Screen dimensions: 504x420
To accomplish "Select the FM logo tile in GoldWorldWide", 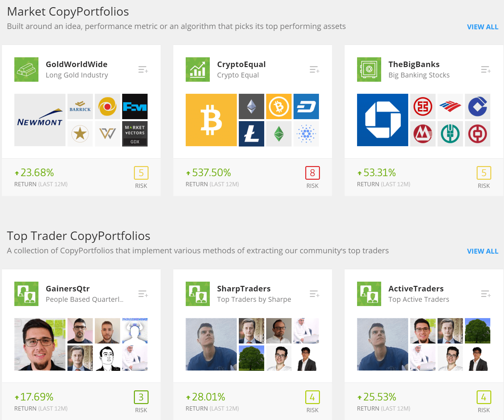I will pos(135,106).
